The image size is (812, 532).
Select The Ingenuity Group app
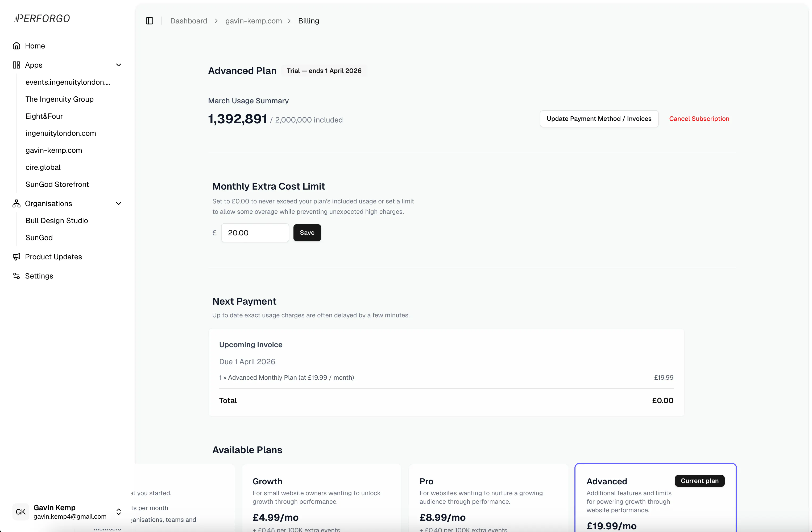(x=59, y=99)
